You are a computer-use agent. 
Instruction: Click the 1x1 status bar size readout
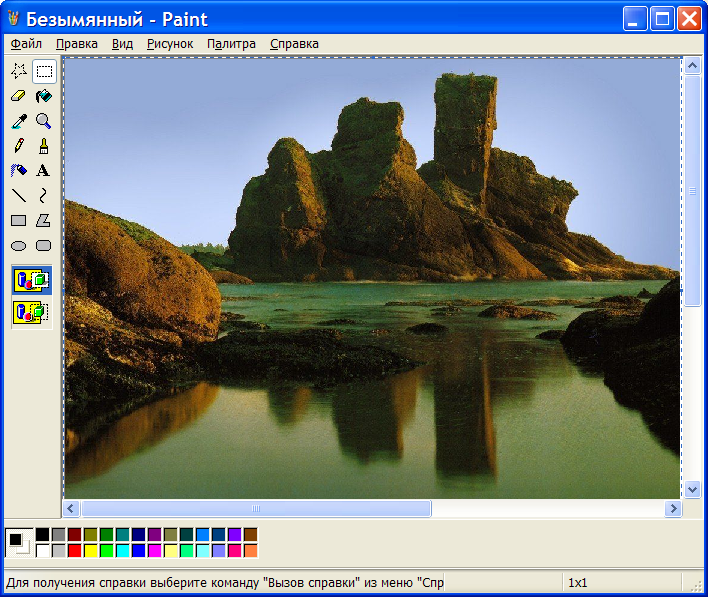click(578, 583)
